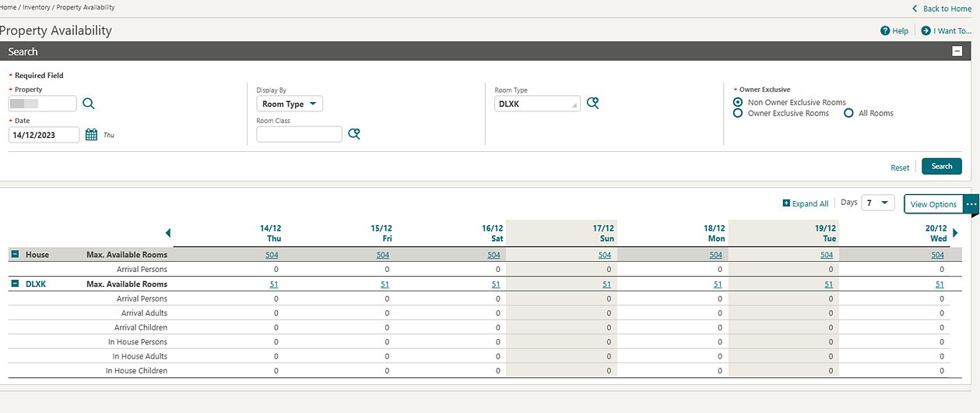Click the 20/12 Wed column header
The width and height of the screenshot is (980, 413).
936,233
